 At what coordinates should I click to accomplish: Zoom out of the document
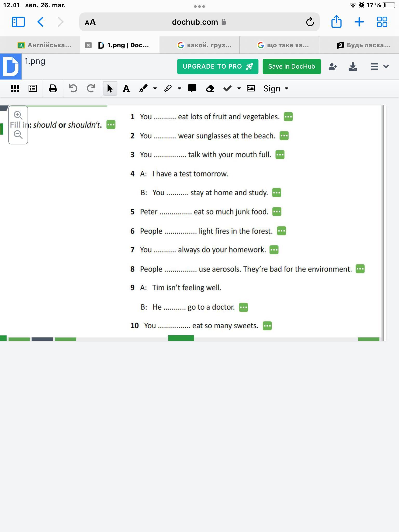[x=18, y=135]
